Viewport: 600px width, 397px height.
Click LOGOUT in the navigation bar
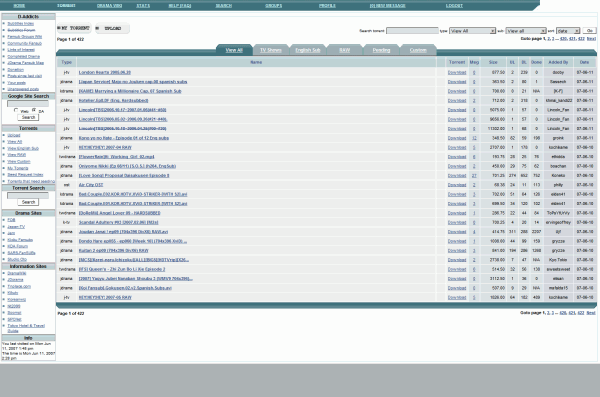pos(454,6)
